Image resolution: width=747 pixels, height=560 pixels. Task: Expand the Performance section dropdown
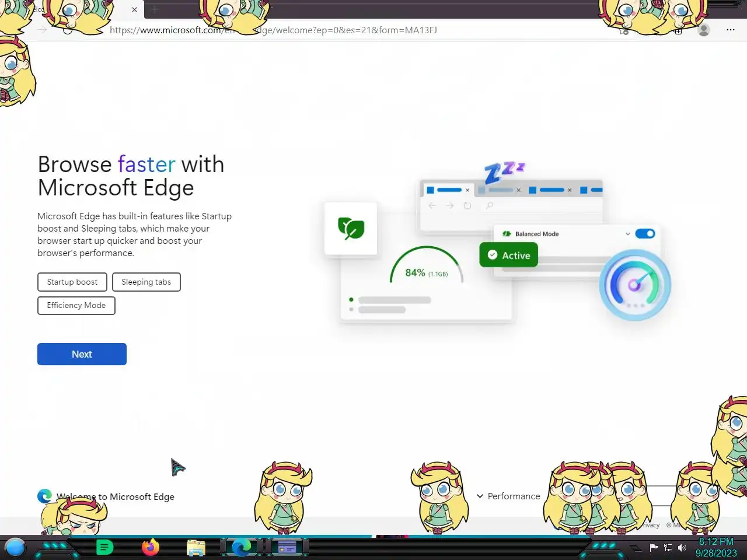tap(508, 496)
